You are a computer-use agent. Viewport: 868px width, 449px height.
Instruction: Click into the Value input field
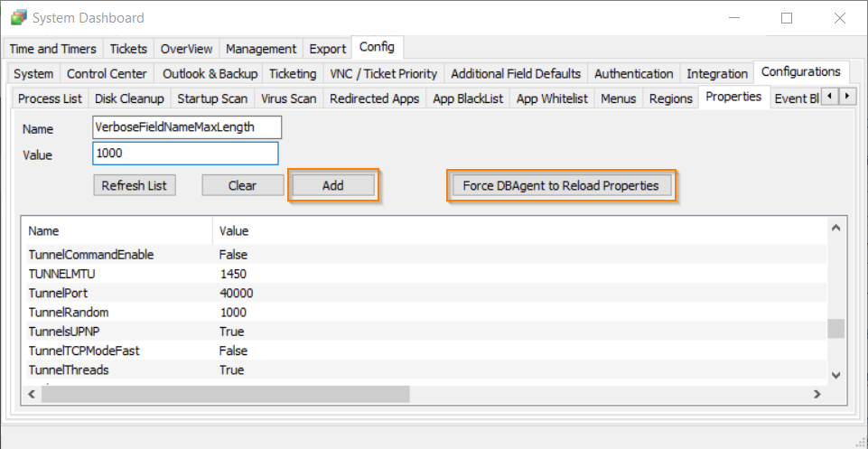(185, 154)
